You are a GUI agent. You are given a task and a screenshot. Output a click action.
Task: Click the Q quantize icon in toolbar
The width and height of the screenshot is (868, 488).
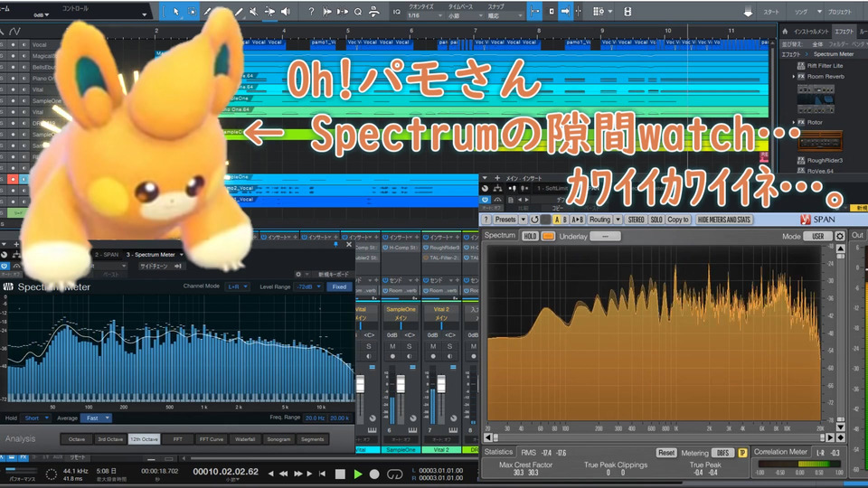358,12
